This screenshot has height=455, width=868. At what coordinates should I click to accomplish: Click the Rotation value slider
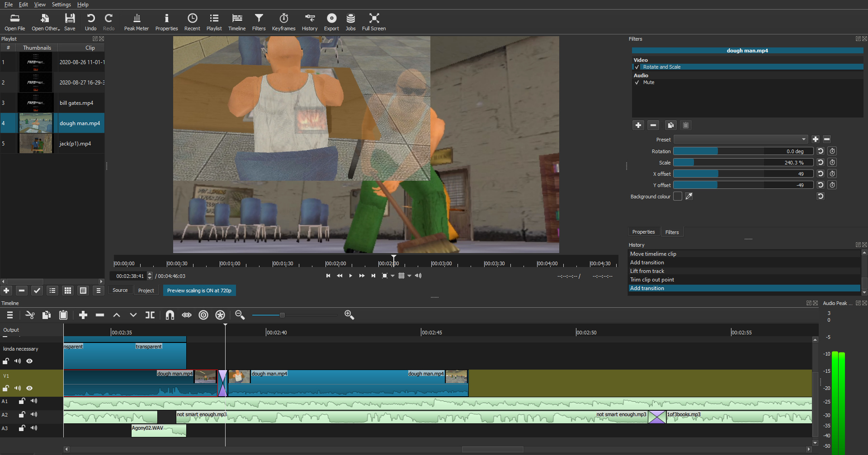743,151
